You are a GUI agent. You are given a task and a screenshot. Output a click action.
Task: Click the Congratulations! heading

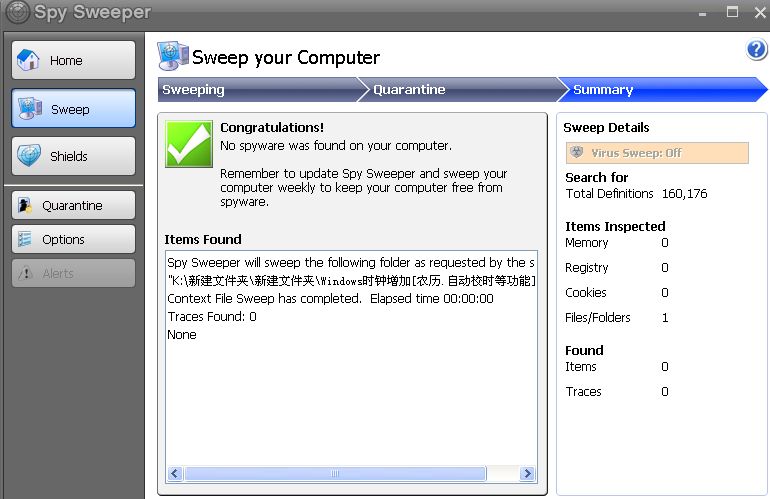(x=272, y=128)
